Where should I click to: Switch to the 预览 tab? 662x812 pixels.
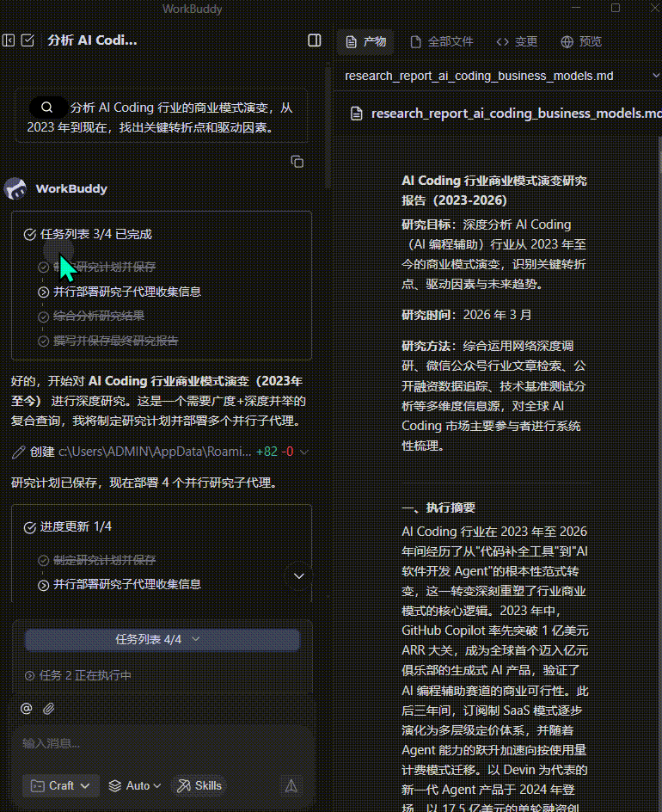point(582,41)
